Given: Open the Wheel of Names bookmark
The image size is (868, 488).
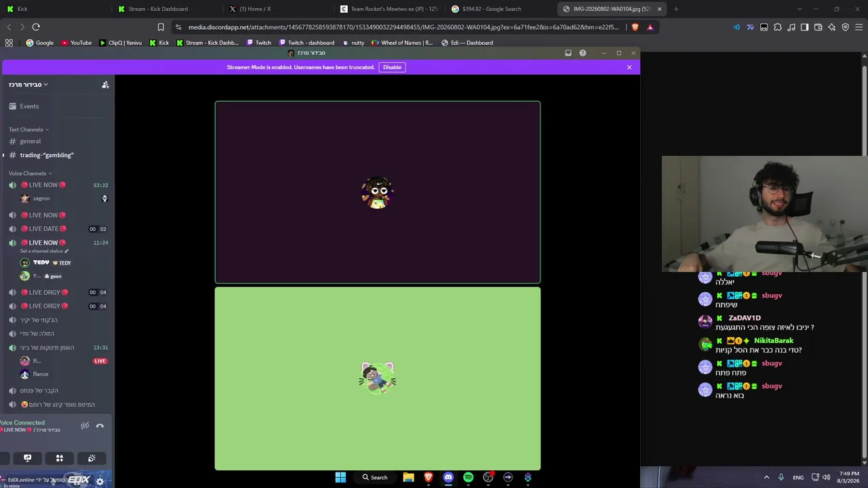Looking at the screenshot, I should 402,43.
